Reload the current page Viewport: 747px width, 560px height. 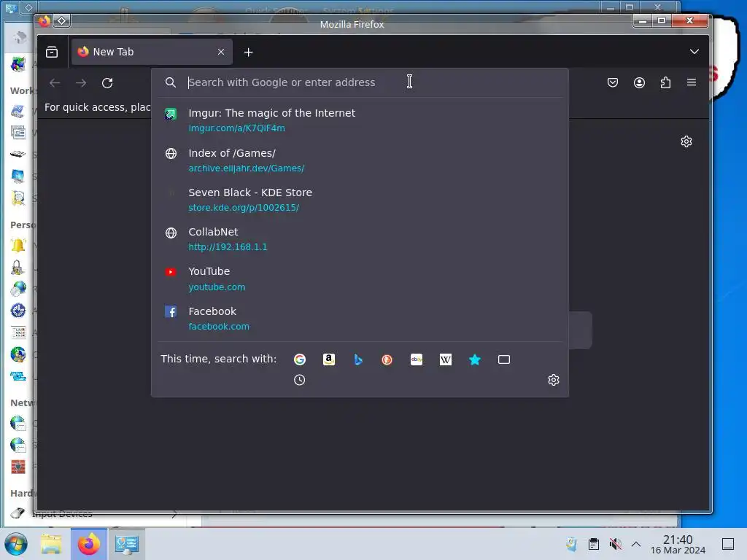point(107,83)
